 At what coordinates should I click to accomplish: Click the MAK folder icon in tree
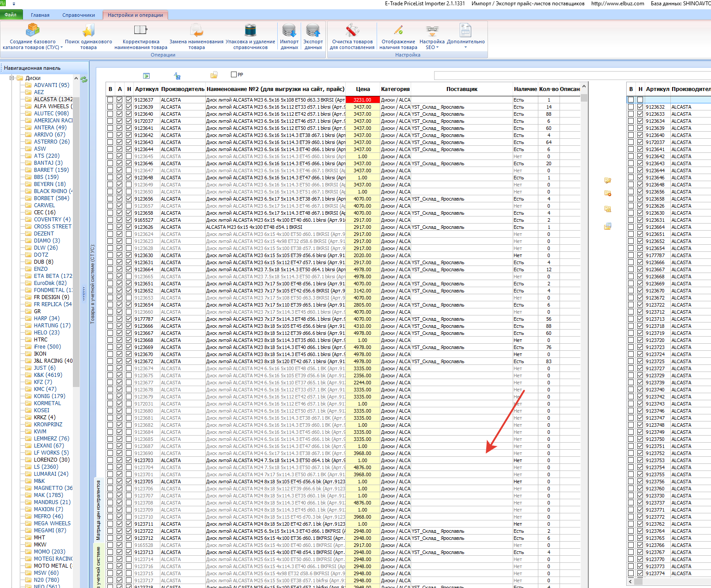[x=29, y=495]
